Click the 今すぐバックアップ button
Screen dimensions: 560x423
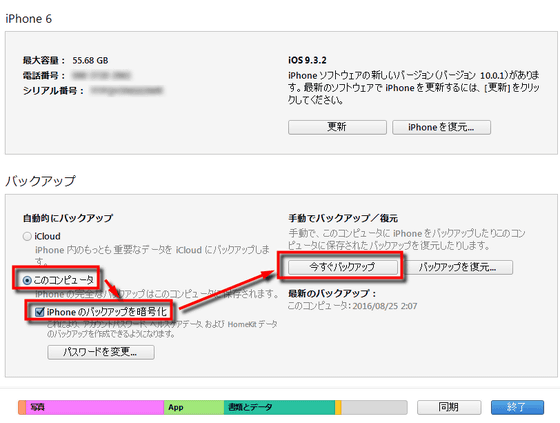[342, 267]
